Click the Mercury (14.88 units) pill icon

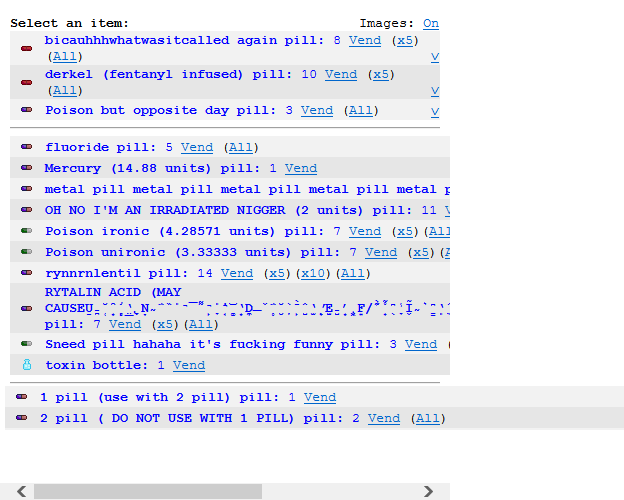point(27,168)
